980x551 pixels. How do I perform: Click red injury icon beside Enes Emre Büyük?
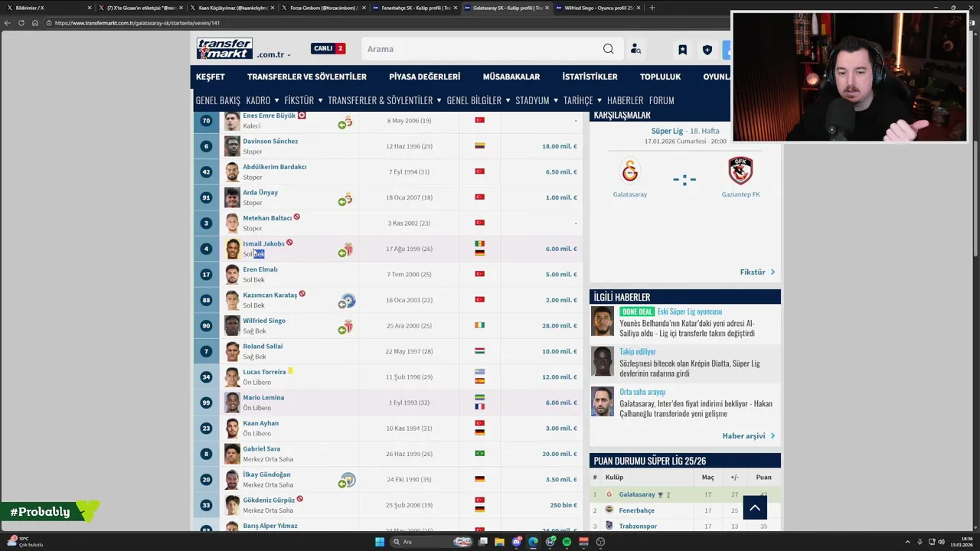(x=302, y=116)
